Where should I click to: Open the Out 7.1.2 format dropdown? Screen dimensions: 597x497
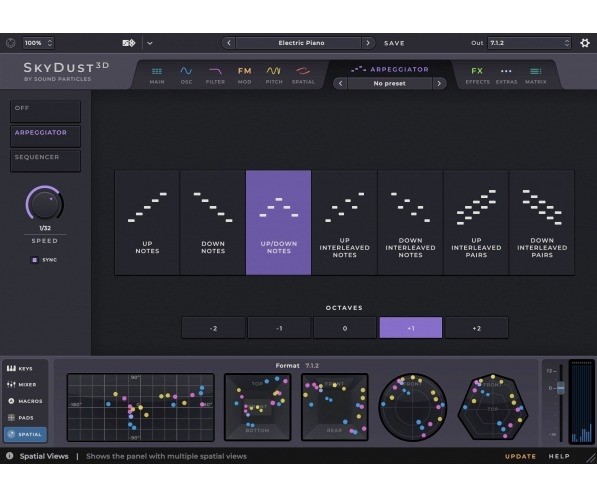point(529,43)
